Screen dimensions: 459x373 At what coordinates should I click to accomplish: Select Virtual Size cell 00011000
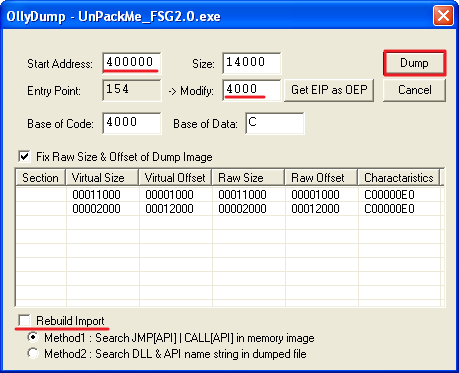[96, 195]
